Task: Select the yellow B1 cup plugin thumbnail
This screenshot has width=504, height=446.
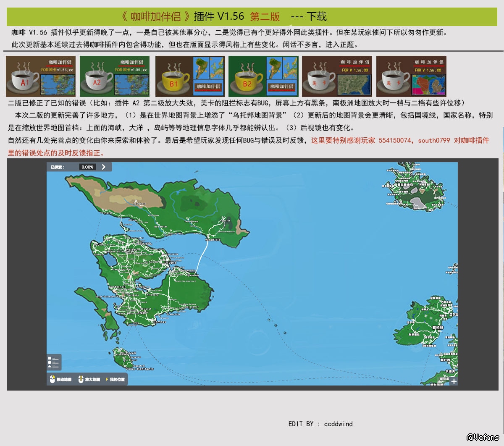Action: (190, 76)
